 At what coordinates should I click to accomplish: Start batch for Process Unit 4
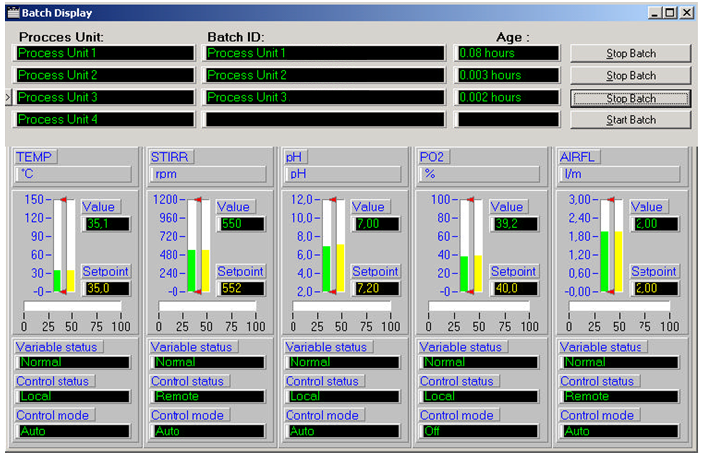click(630, 120)
